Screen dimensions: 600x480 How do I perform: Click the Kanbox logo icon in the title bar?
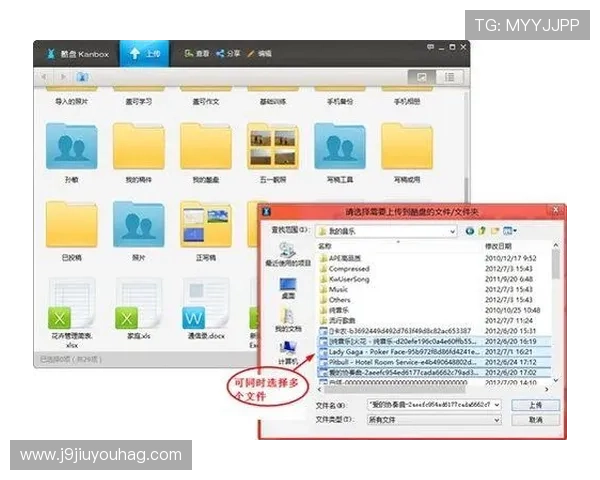[x=51, y=54]
